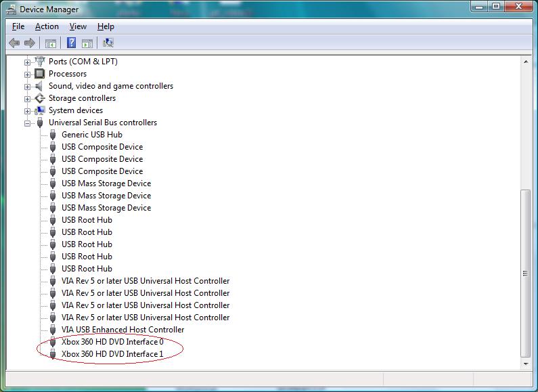538x392 pixels.
Task: Select Xbox 360 HD DVD Interface 1
Action: (112, 354)
